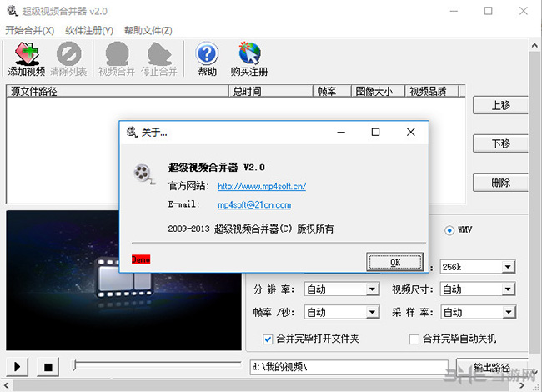The width and height of the screenshot is (542, 392).
Task: Enable 合并完毕自动关机 checkbox
Action: 414,339
